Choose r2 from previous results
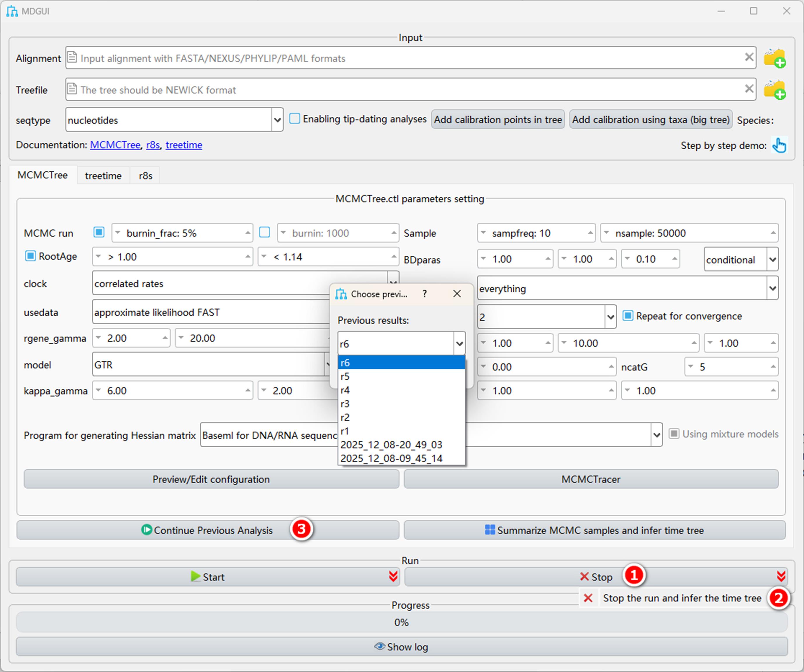The height and width of the screenshot is (672, 804). [402, 417]
